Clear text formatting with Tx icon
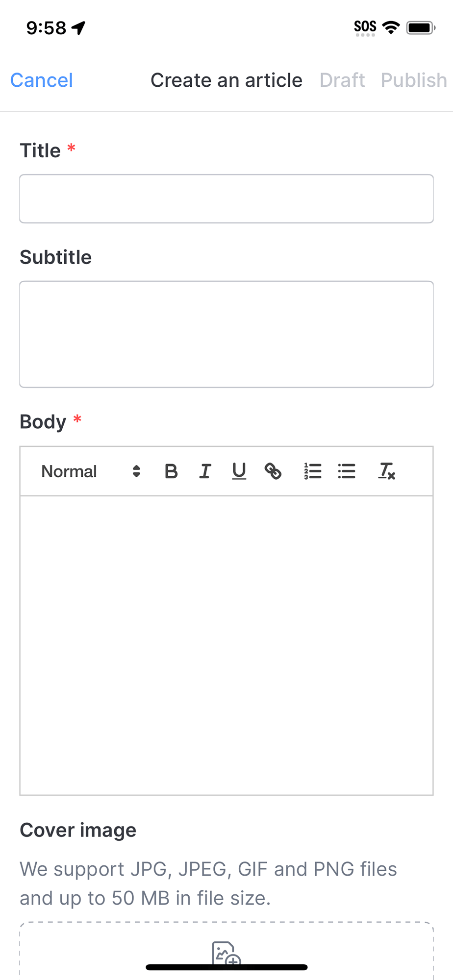 tap(386, 471)
